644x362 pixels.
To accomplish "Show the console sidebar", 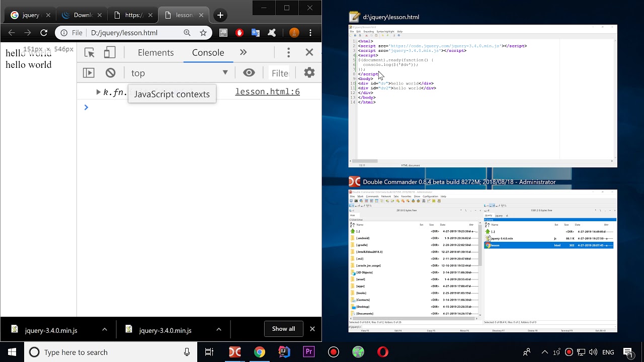I will pos(89,73).
